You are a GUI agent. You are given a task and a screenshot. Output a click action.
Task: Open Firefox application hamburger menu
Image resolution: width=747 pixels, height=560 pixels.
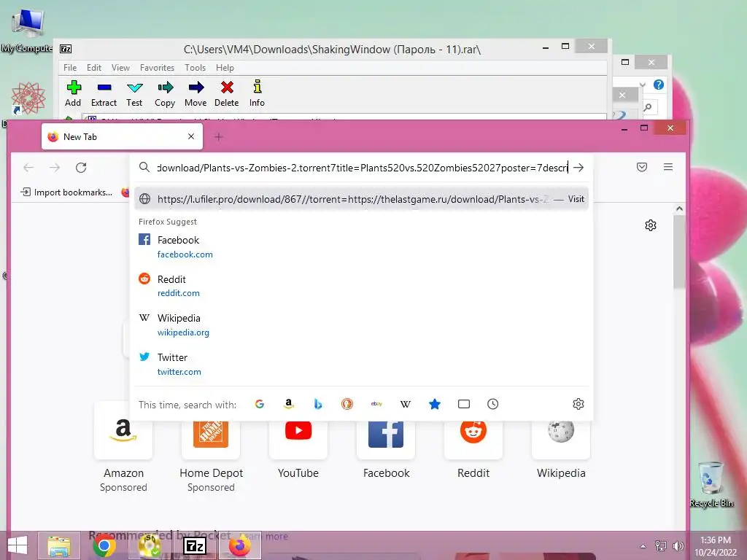pyautogui.click(x=668, y=167)
